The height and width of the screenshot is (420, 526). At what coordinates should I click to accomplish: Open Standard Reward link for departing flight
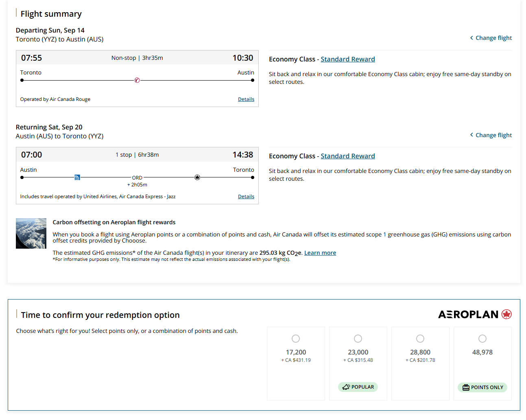tap(348, 59)
